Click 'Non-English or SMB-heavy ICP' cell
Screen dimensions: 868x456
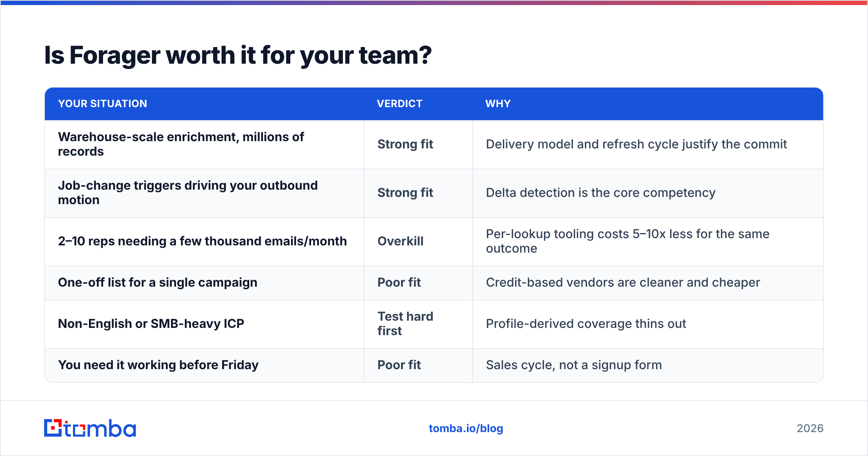(204, 324)
